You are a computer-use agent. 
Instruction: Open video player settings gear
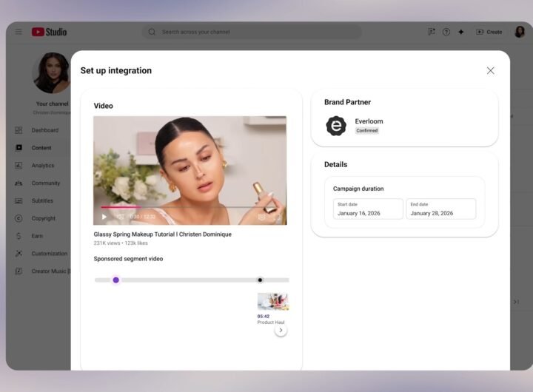pyautogui.click(x=261, y=217)
